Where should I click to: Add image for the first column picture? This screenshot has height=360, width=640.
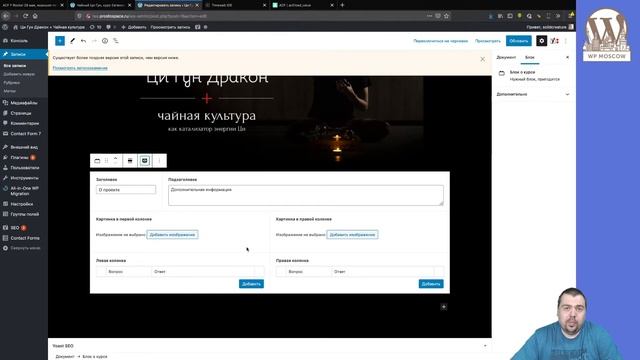[172, 235]
